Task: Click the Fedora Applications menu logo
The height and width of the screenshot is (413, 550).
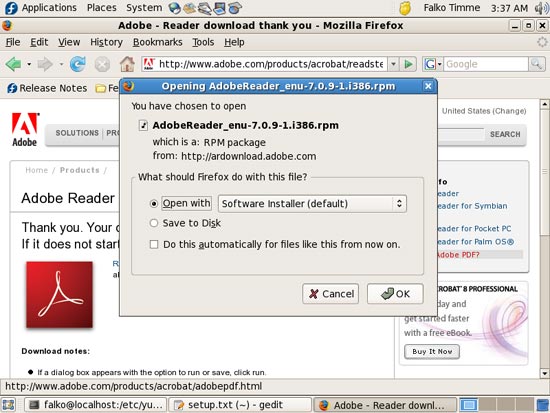Action: 11,8
